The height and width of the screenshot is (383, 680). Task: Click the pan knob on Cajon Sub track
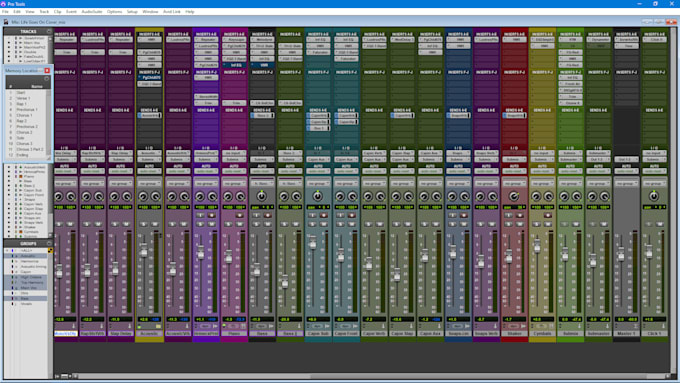[318, 196]
